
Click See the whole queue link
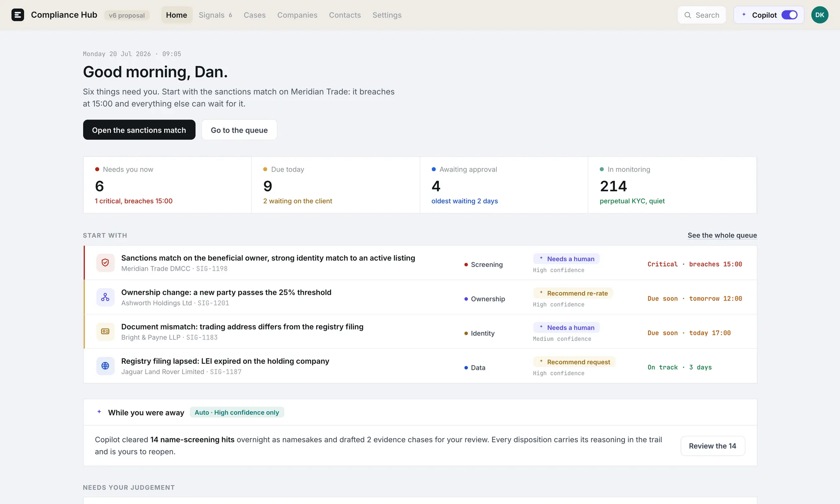[x=722, y=235]
